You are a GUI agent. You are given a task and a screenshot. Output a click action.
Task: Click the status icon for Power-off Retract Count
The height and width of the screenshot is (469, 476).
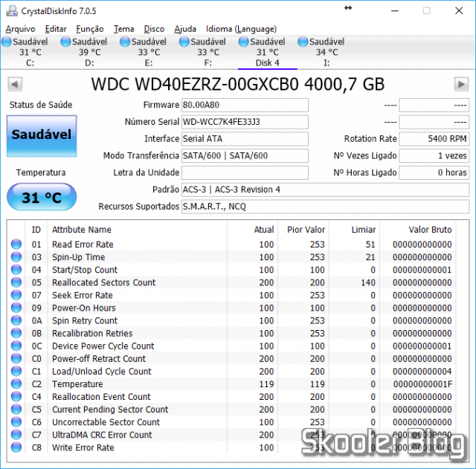point(16,358)
